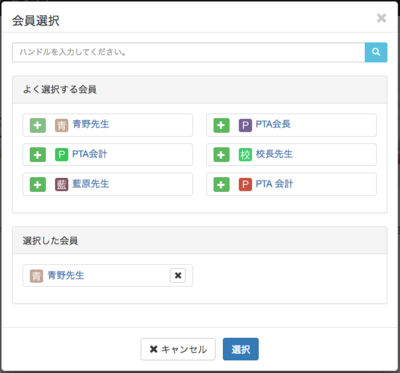
Task: Click the plus icon beside 青野先生
Action: pyautogui.click(x=38, y=125)
